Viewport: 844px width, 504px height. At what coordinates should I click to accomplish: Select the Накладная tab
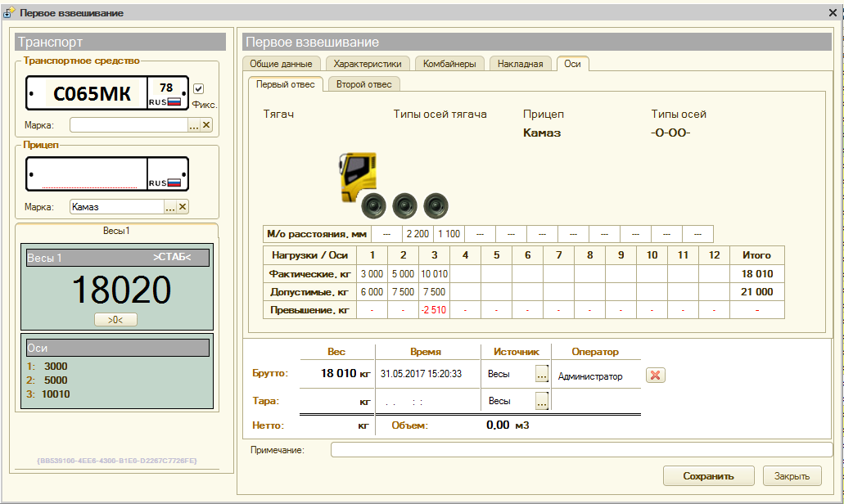pyautogui.click(x=520, y=63)
